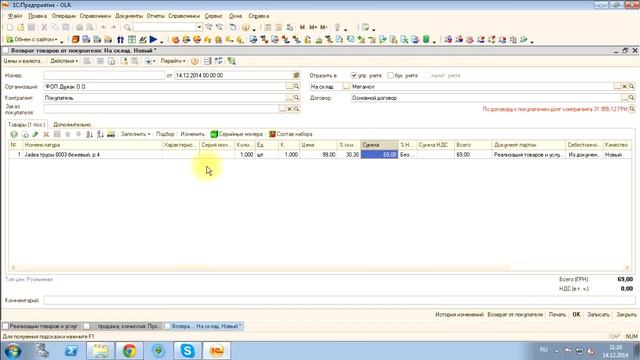Click into the Номер input field
The width and height of the screenshot is (640, 360).
(104, 76)
